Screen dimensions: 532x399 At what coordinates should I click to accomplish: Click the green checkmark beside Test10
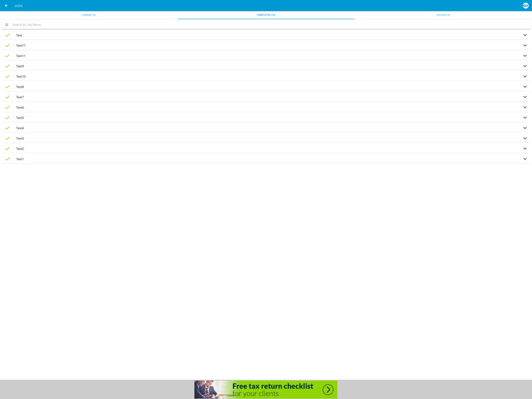point(7,76)
